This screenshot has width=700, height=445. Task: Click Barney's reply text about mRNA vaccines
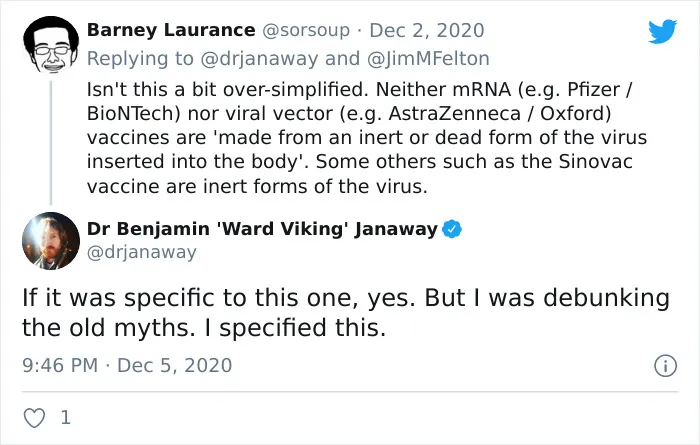pos(367,138)
